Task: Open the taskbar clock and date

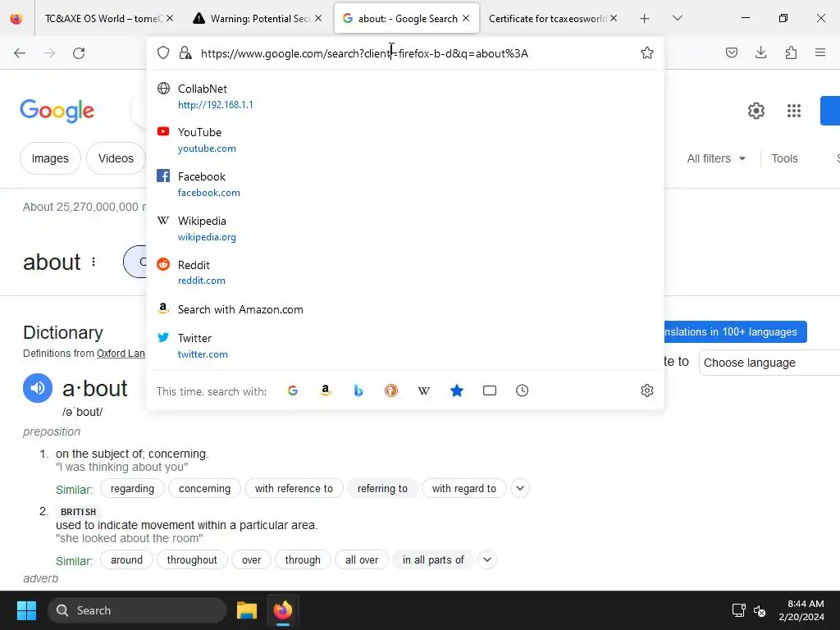Action: pos(801,610)
